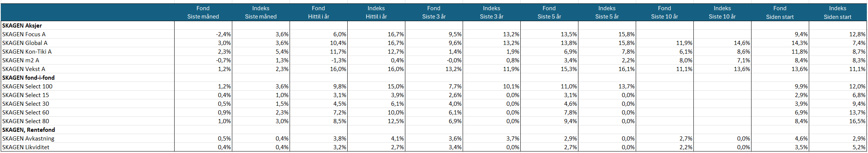Click the Fond Siste måned column header

203,12
